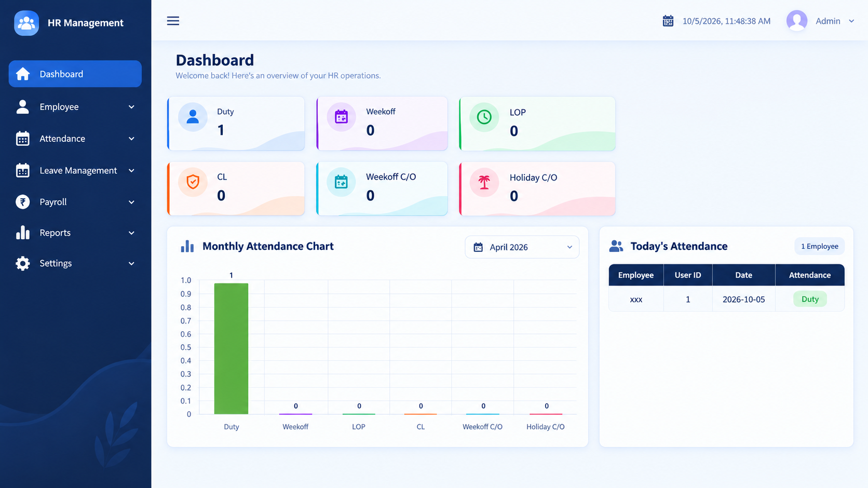Image resolution: width=868 pixels, height=488 pixels.
Task: Click the Employee column header
Action: 636,275
